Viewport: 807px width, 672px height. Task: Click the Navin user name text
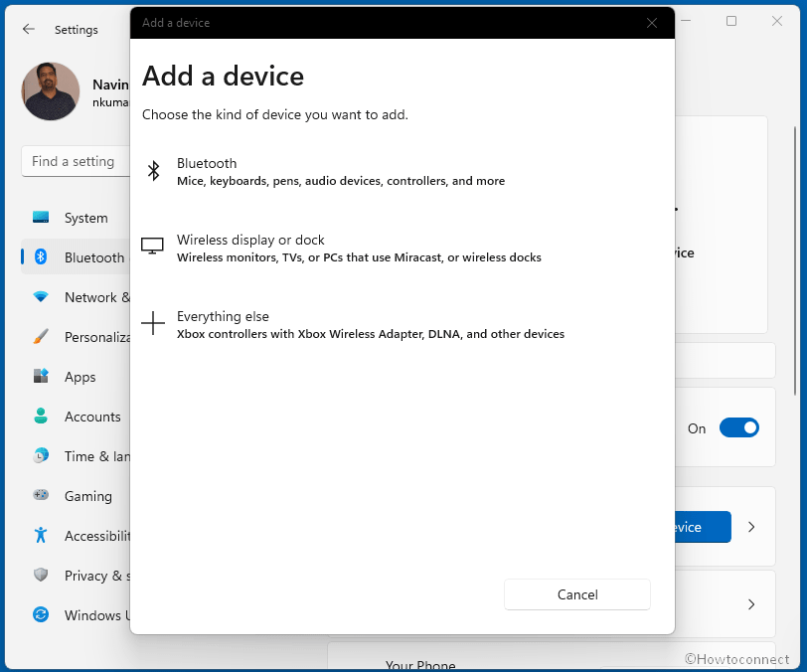tap(110, 84)
